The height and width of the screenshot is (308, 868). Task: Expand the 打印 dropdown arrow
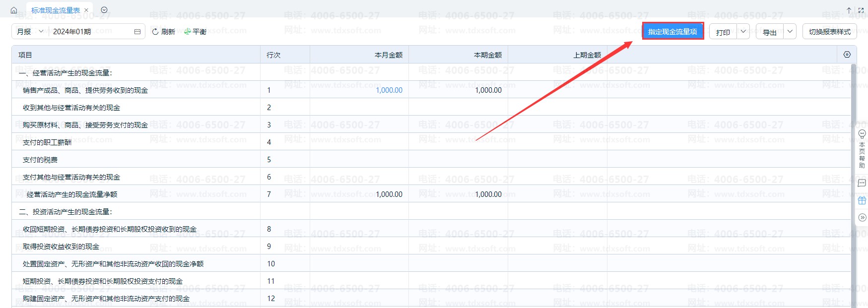[743, 32]
